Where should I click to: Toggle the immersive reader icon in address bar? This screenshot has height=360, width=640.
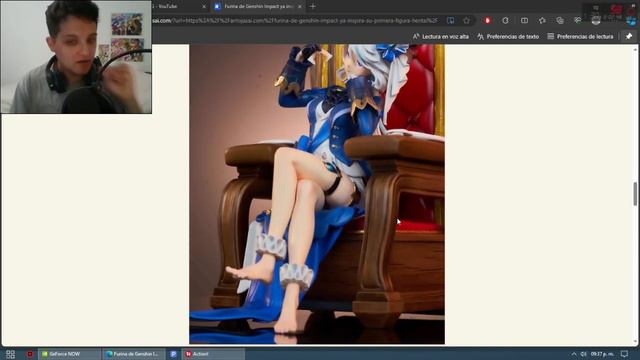450,20
